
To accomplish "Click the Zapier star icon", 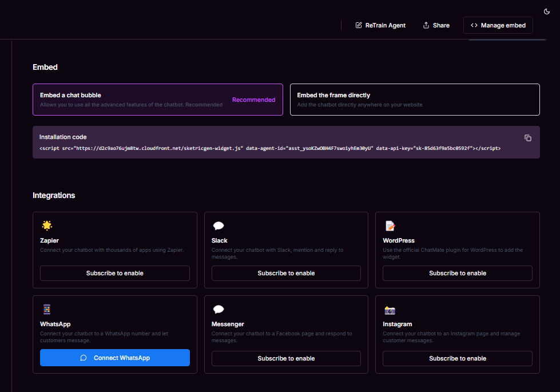I will [x=47, y=225].
